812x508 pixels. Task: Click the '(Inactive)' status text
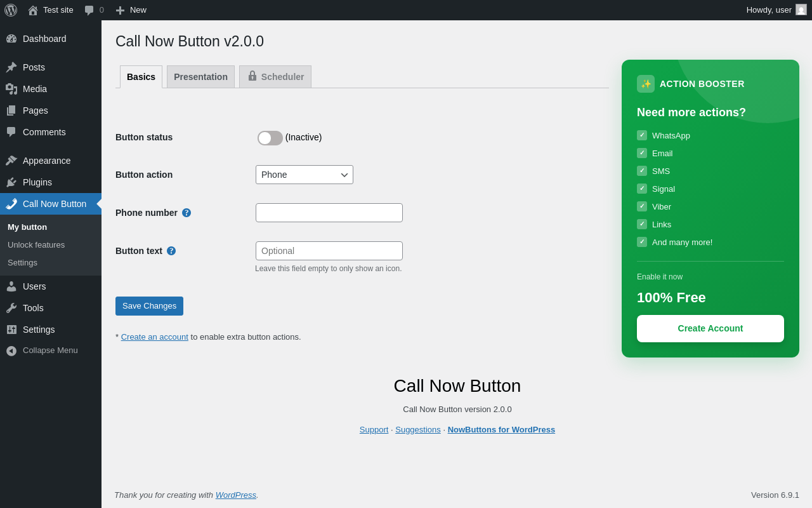[304, 137]
